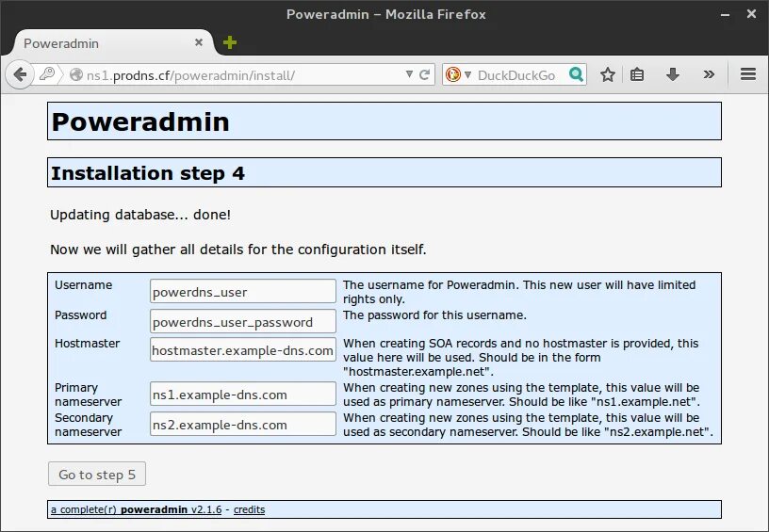
Task: Click the DuckDuckGo search engine logo
Action: (x=452, y=74)
